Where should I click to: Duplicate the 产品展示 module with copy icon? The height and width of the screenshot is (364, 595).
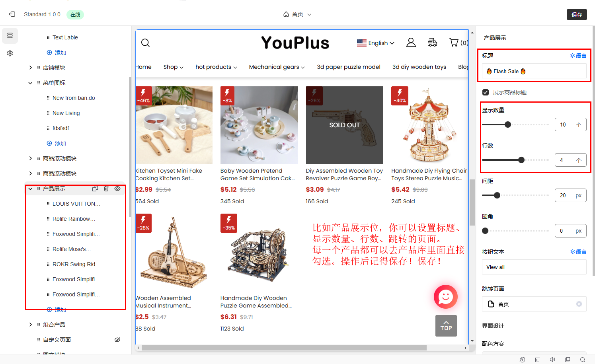coord(95,189)
